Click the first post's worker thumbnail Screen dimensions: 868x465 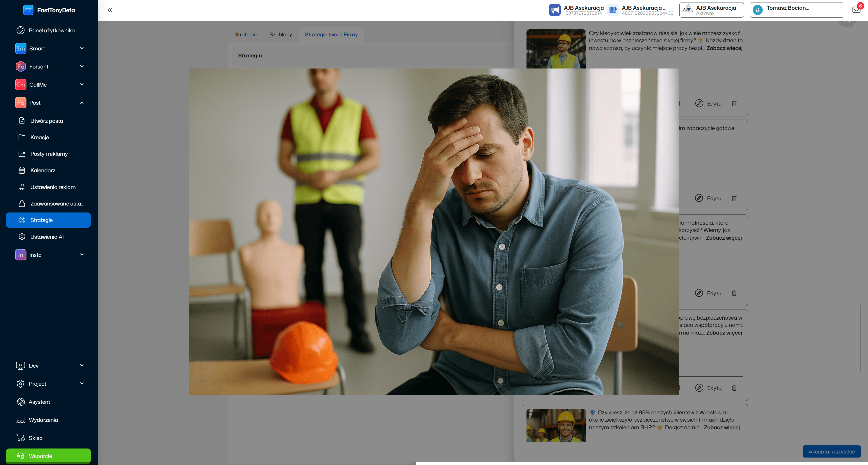pyautogui.click(x=556, y=49)
